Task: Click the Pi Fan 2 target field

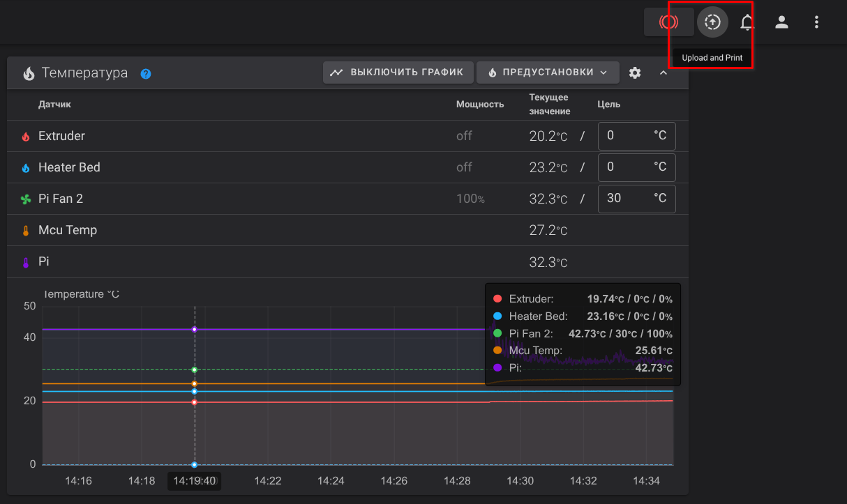Action: (x=627, y=199)
